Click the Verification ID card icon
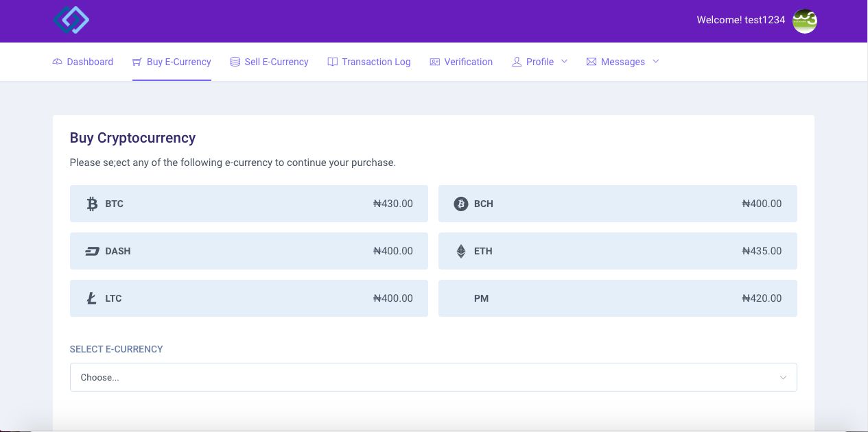The width and height of the screenshot is (868, 432). [x=434, y=62]
